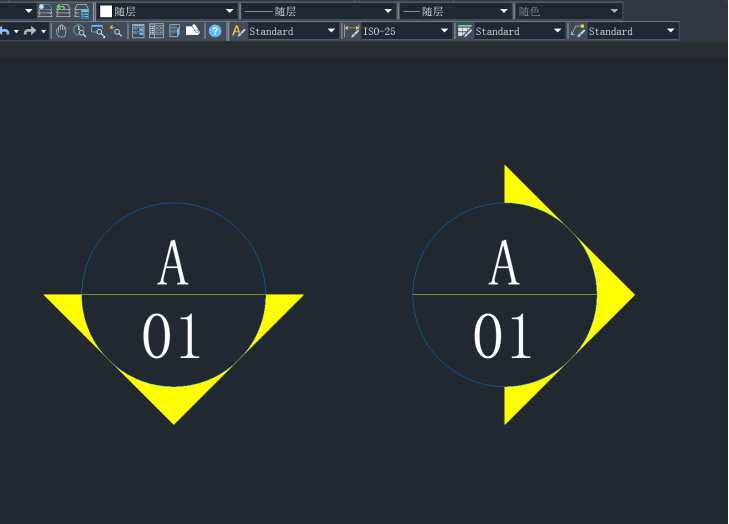Click the Text Style icon beside Standard
This screenshot has width=729, height=524.
click(x=238, y=31)
